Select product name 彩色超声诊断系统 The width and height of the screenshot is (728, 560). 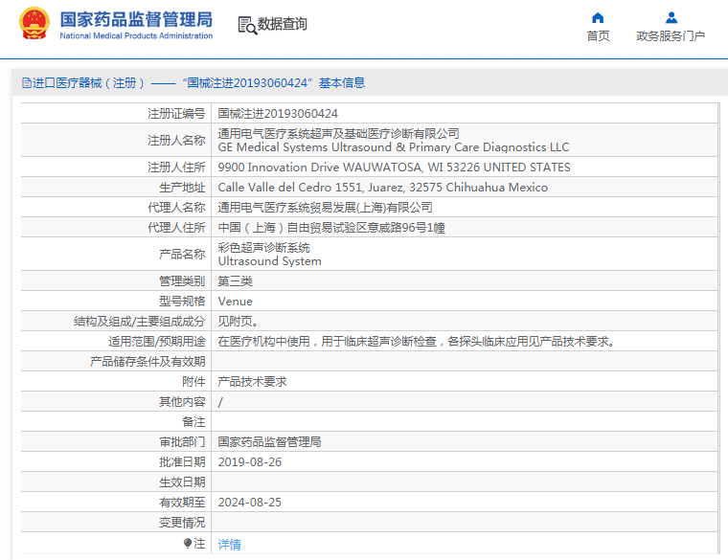pyautogui.click(x=263, y=248)
